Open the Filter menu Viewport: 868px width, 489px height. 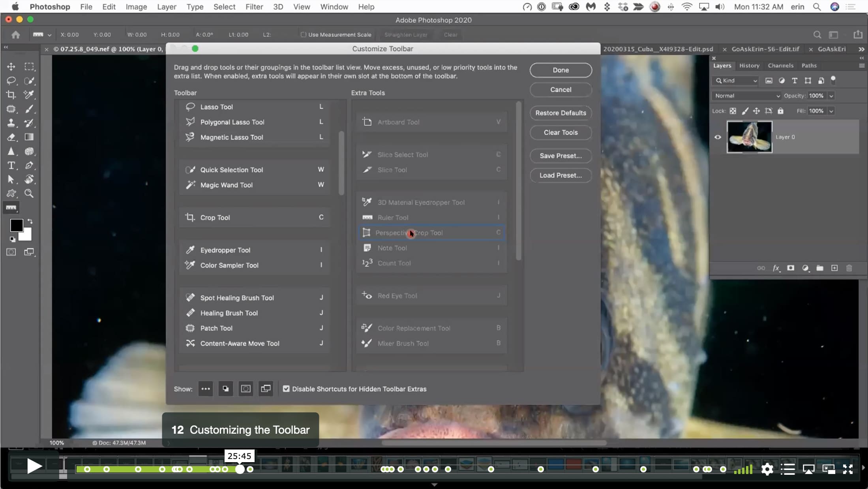[254, 7]
